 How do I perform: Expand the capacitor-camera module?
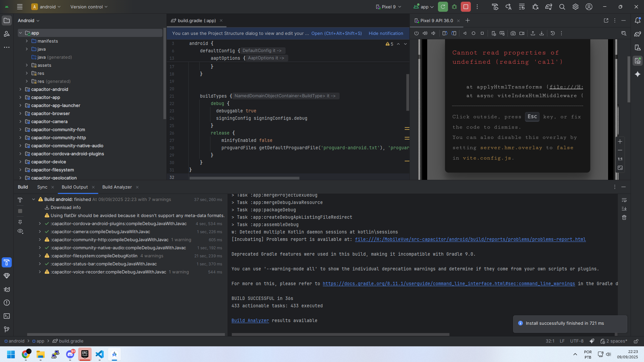(x=20, y=121)
